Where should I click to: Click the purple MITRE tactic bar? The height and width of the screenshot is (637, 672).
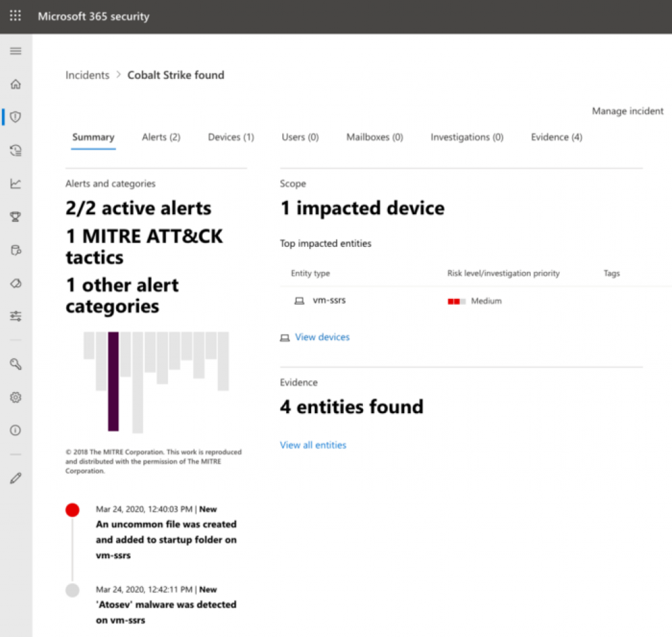pos(113,382)
